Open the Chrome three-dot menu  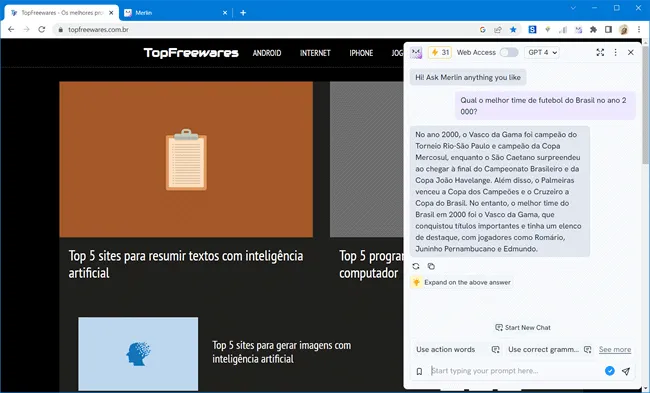[x=639, y=29]
